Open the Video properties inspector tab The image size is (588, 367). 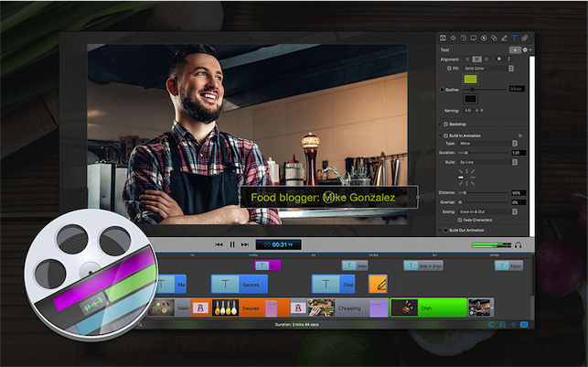(x=443, y=38)
